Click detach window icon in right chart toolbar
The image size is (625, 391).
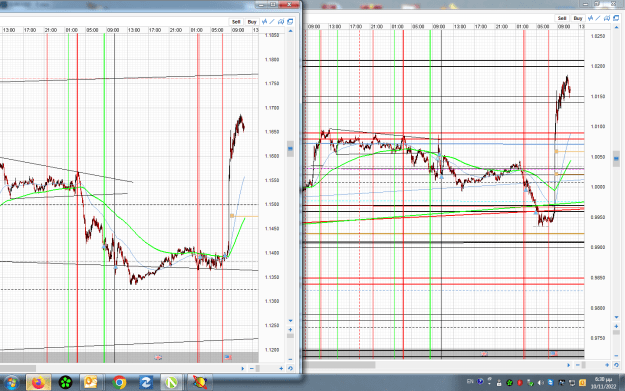[616, 18]
